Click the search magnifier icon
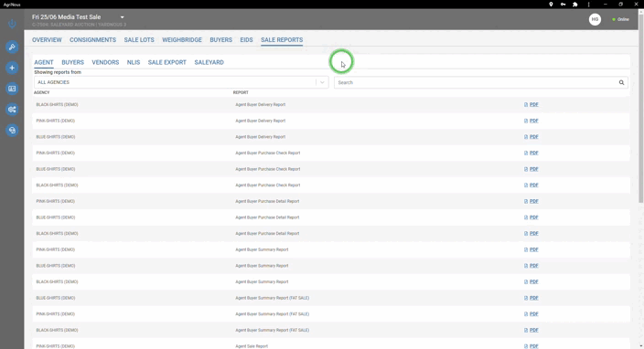This screenshot has width=644, height=349. (621, 82)
